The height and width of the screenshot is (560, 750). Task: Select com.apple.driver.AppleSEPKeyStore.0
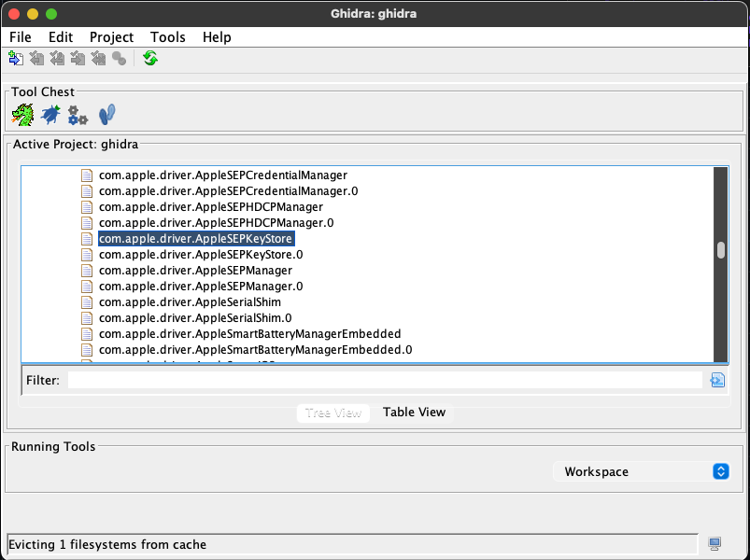(201, 254)
